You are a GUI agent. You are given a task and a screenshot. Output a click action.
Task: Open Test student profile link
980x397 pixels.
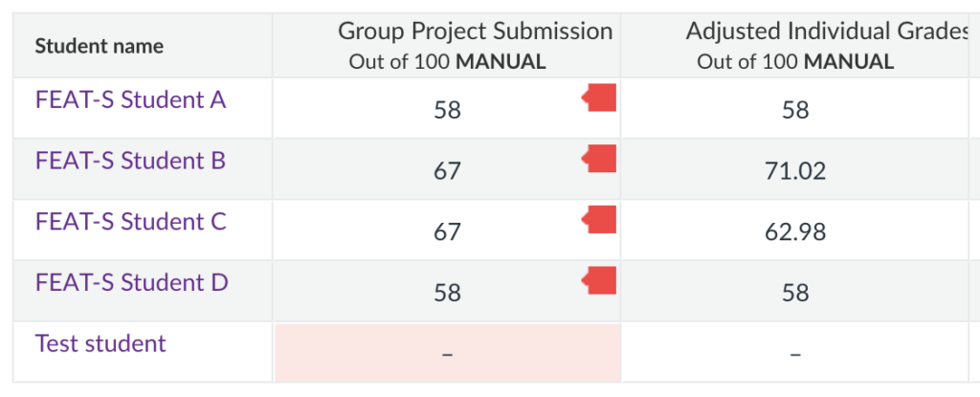click(100, 343)
